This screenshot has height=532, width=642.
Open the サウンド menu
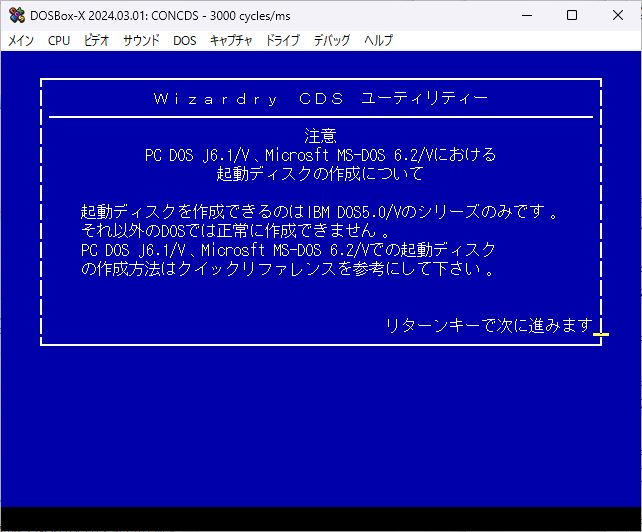pyautogui.click(x=141, y=41)
